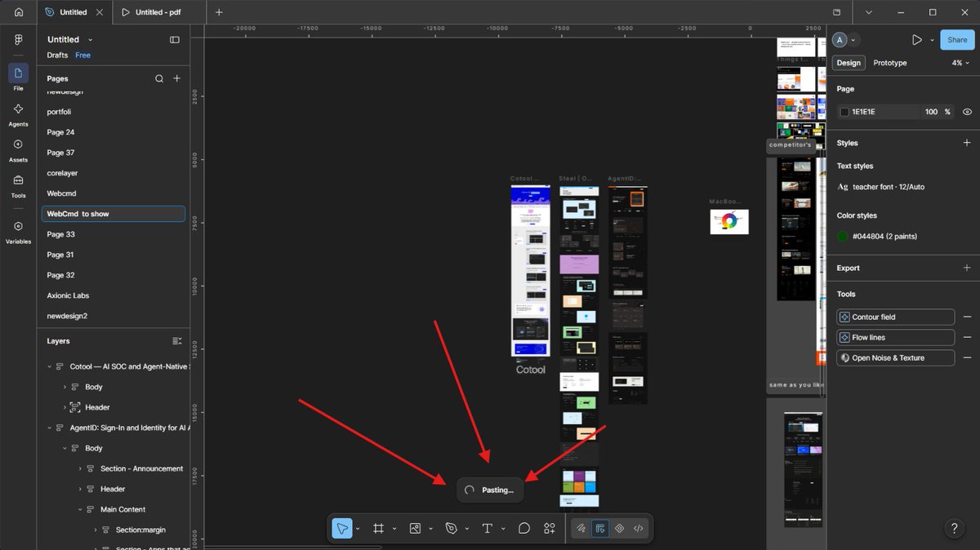Image resolution: width=980 pixels, height=550 pixels.
Task: Remove the Flow lines tool
Action: 967,337
